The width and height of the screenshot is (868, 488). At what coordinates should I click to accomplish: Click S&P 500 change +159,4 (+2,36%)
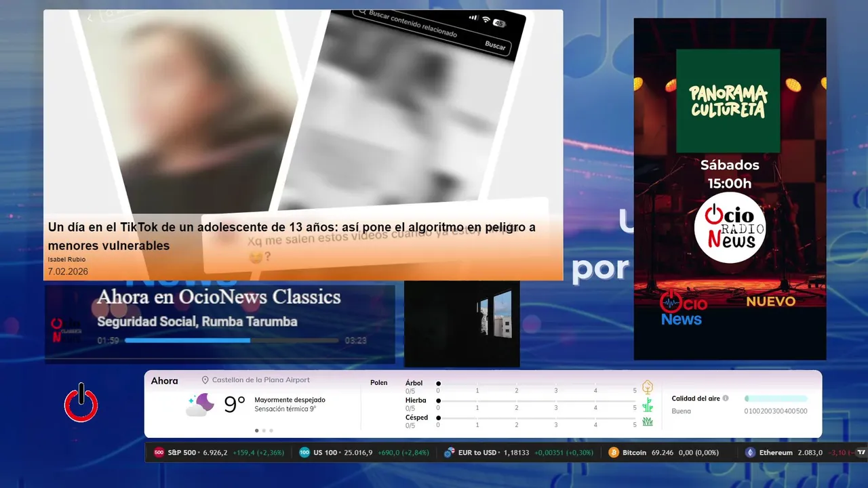click(258, 452)
